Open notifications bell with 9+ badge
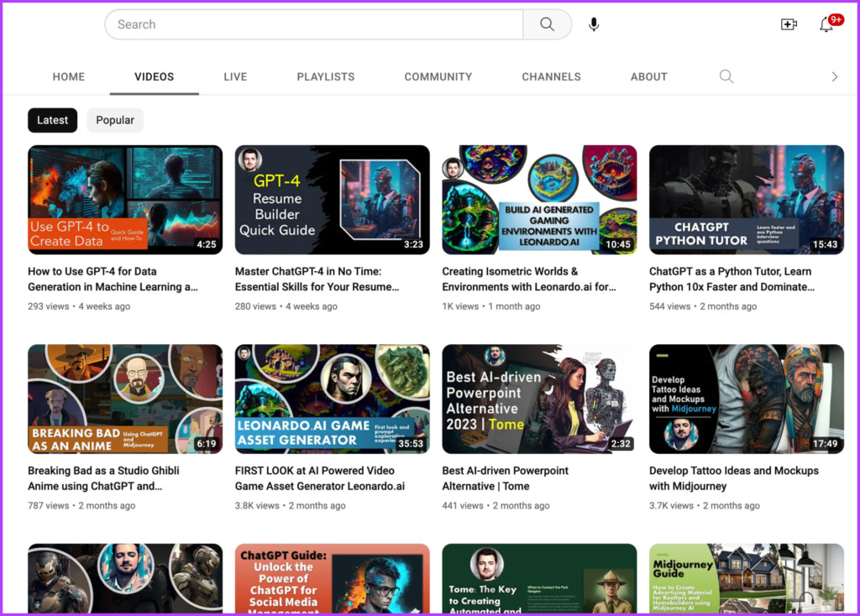Image resolution: width=860 pixels, height=616 pixels. click(x=829, y=23)
